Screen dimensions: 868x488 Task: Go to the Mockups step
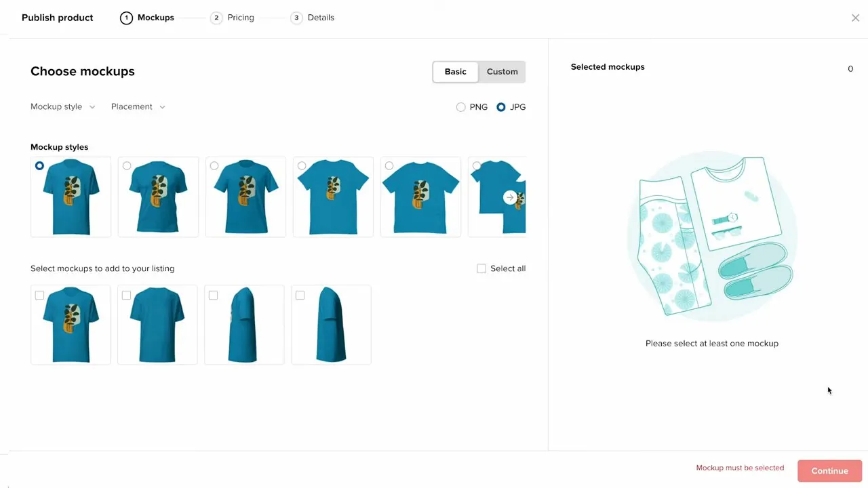pyautogui.click(x=147, y=18)
